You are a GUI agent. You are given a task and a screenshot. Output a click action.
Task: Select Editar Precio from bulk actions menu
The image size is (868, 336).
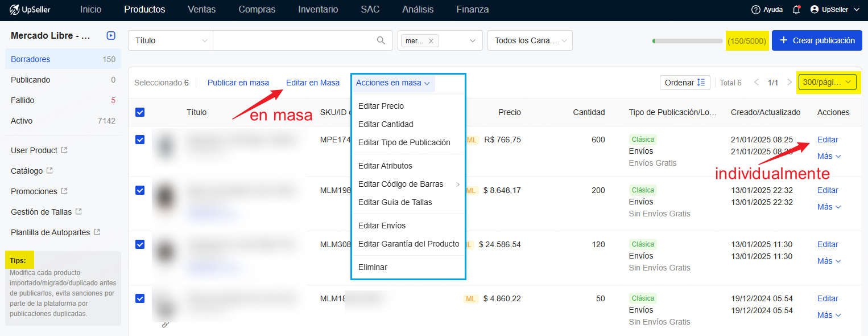(x=381, y=106)
